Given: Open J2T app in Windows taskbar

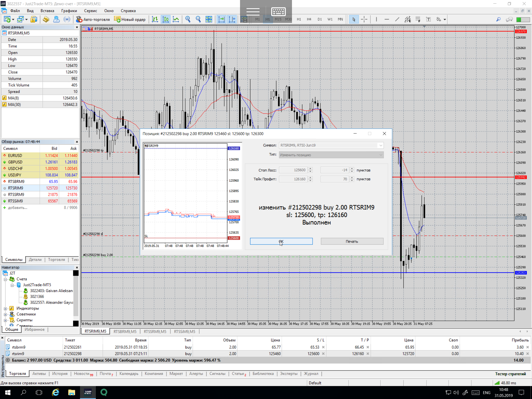Looking at the screenshot, I should [x=88, y=392].
